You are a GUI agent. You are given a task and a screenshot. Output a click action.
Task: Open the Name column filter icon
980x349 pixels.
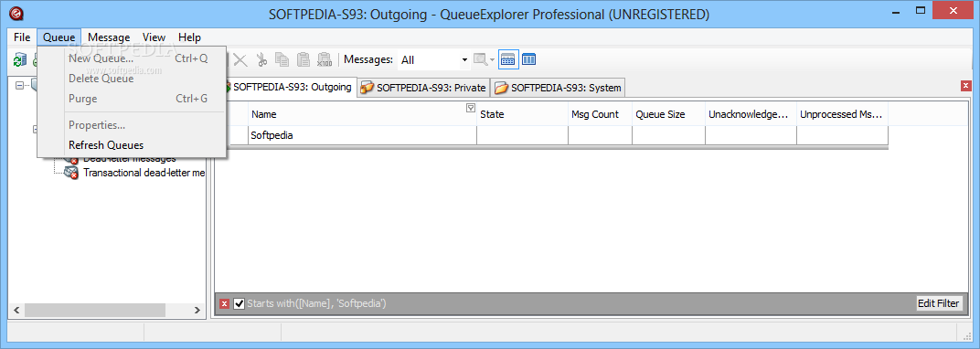pos(471,109)
